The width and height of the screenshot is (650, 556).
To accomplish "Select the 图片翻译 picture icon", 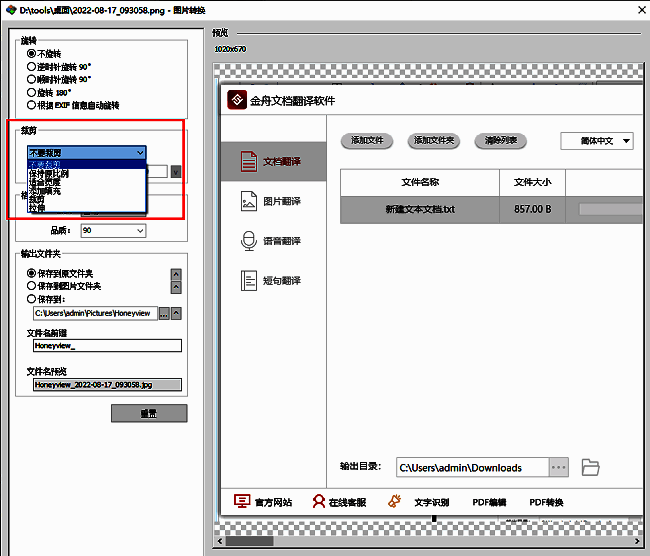I will [247, 202].
